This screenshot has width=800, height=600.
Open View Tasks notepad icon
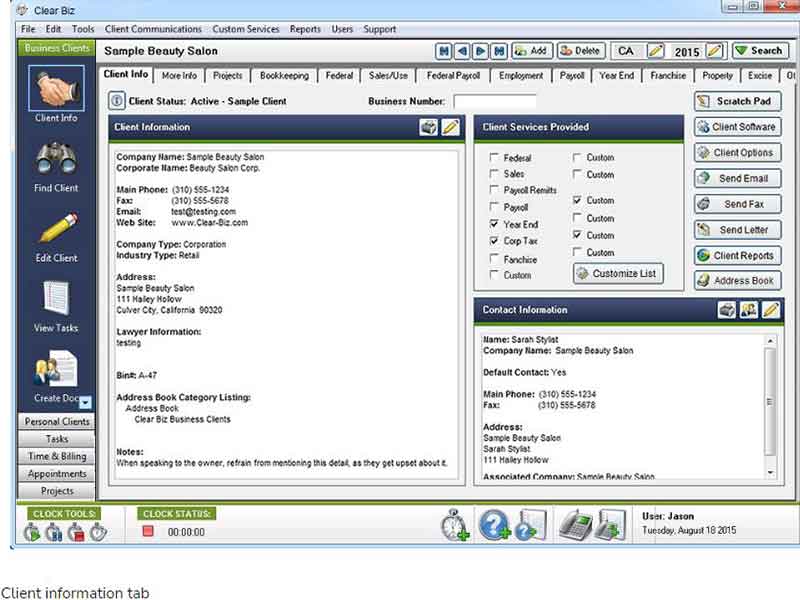56,298
